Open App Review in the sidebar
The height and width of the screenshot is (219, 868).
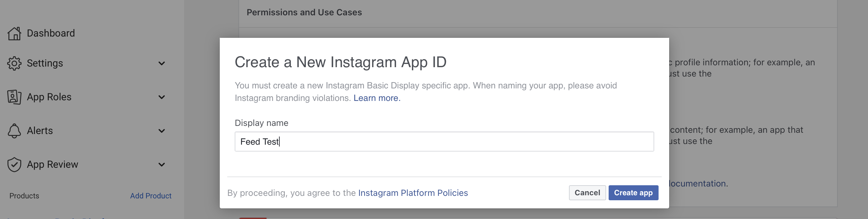coord(52,165)
